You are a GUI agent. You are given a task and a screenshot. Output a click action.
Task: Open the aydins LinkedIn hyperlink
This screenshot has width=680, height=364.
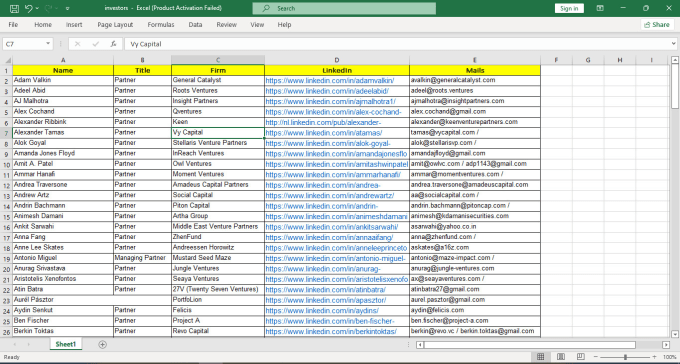(x=322, y=311)
